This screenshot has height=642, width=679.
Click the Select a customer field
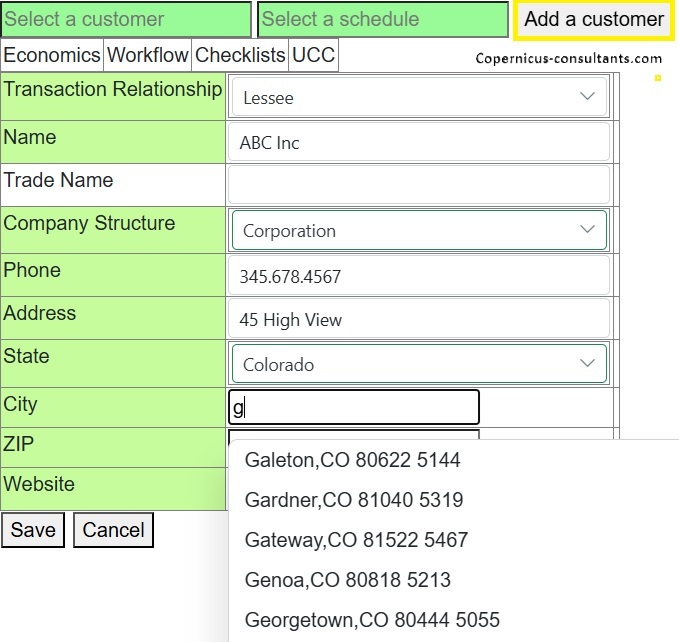click(x=126, y=19)
